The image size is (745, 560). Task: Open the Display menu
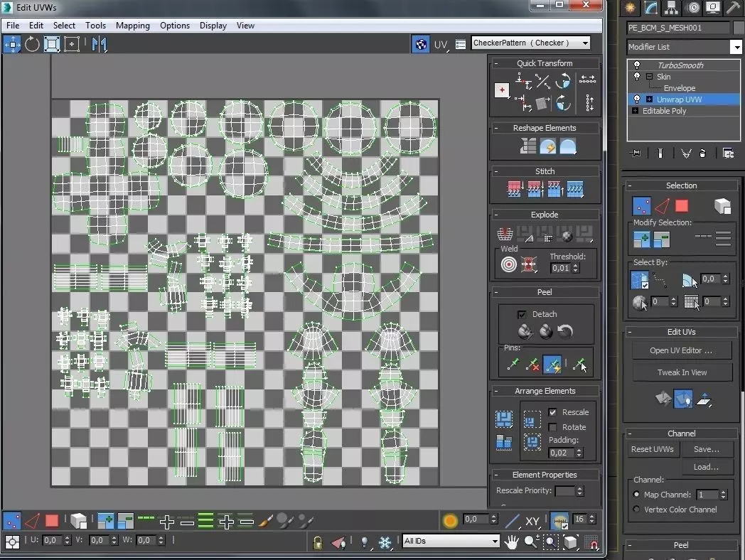[x=213, y=26]
